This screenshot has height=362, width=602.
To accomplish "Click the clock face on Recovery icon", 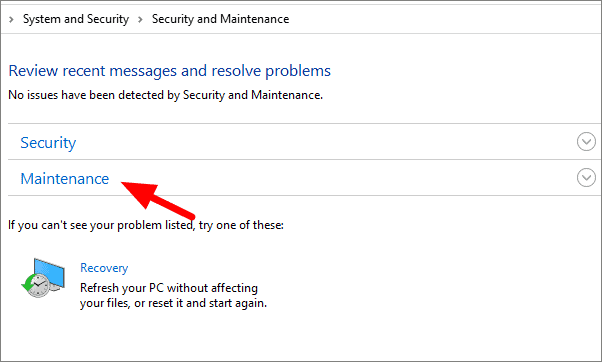I will (38, 286).
